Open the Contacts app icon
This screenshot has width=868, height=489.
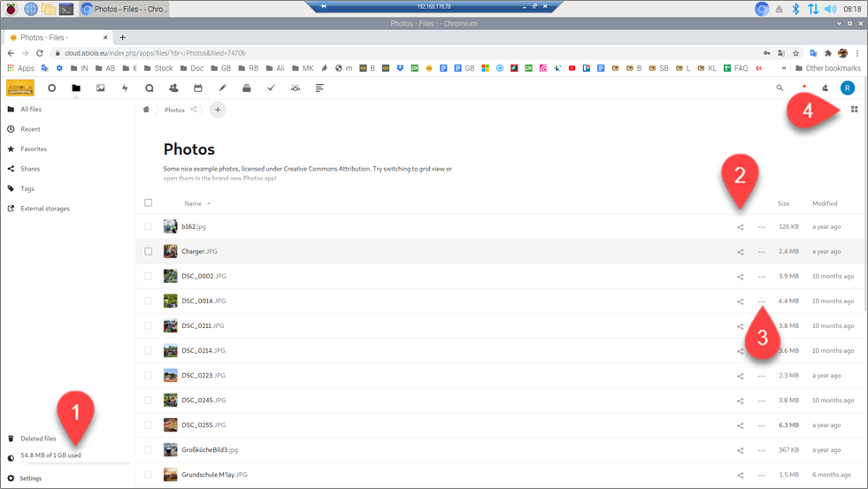tap(173, 88)
